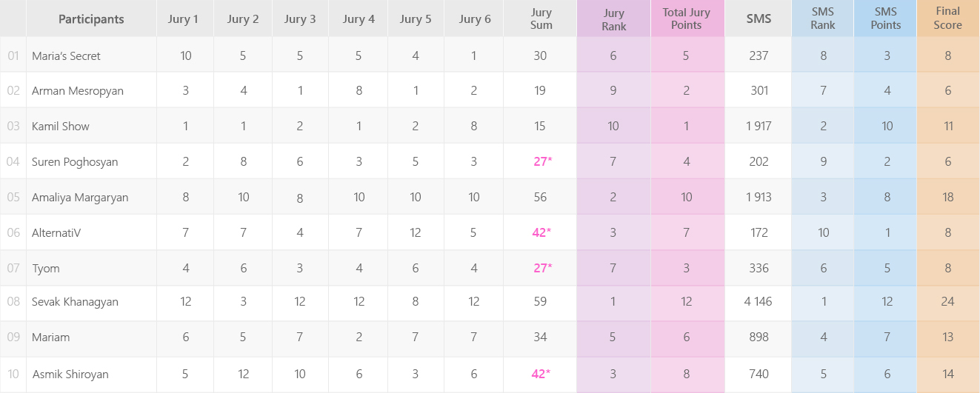Select the Sevak Khanagyan participant name
The height and width of the screenshot is (393, 980).
[75, 302]
